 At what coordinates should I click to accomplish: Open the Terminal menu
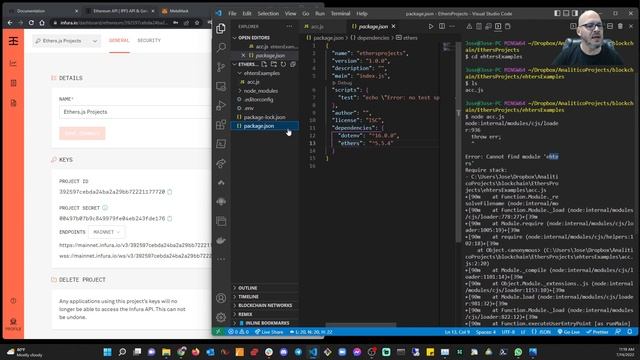click(340, 13)
